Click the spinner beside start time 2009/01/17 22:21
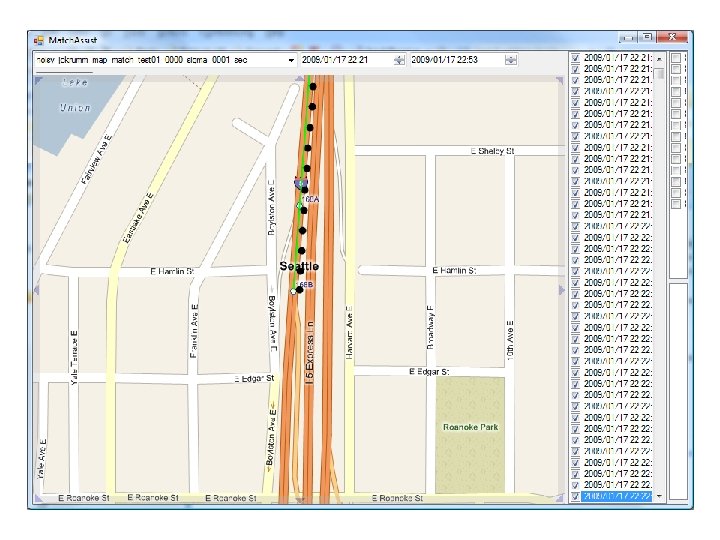The height and width of the screenshot is (540, 720). tap(399, 60)
